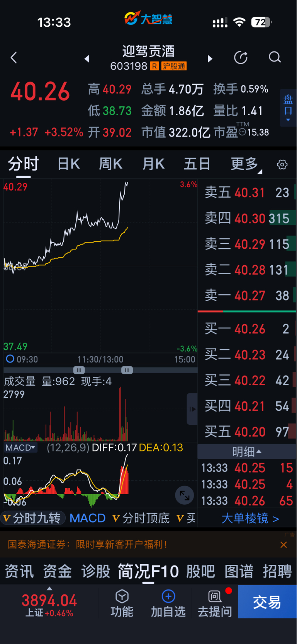The height and width of the screenshot is (644, 297).
Task: Tap the 买一 40.26 order row
Action: tap(247, 329)
